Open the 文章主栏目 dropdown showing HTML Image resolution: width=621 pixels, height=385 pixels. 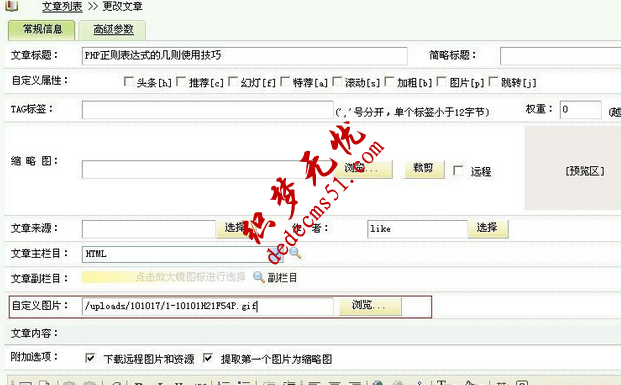point(182,254)
